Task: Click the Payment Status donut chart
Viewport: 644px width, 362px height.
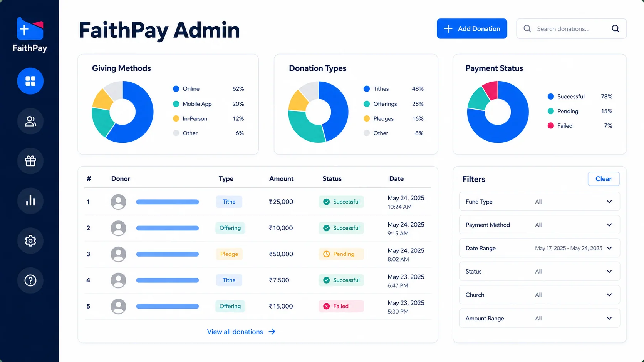Action: pos(498,112)
